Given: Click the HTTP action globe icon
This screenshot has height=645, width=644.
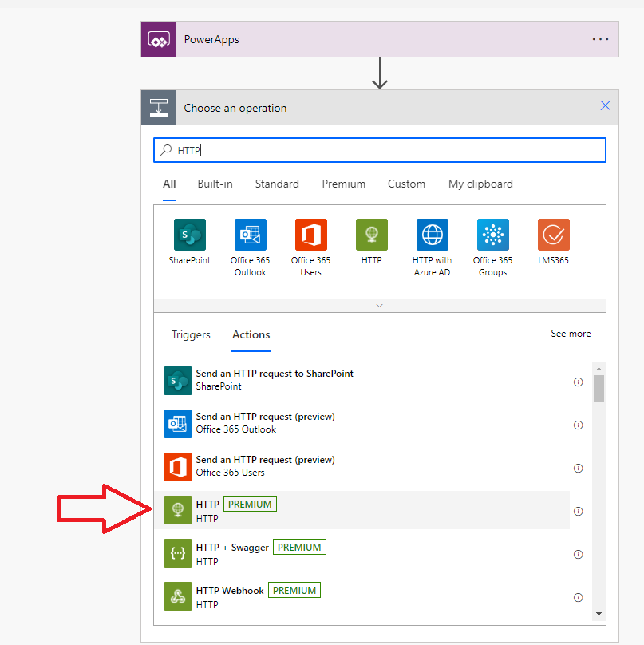Looking at the screenshot, I should click(178, 510).
